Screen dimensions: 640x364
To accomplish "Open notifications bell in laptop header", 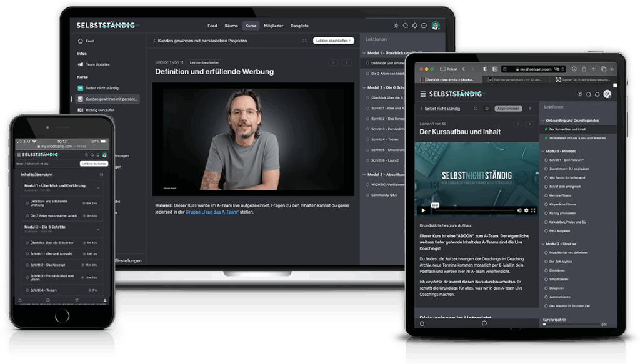I will [x=414, y=26].
